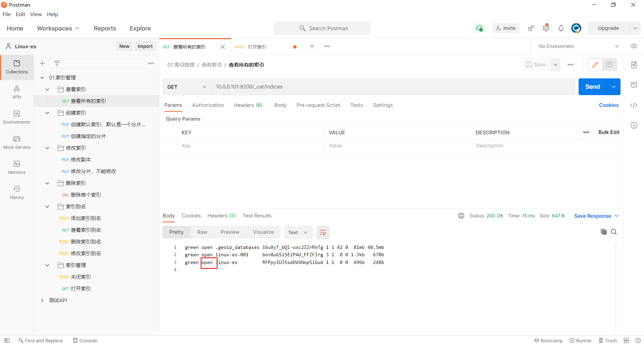Open the Collections sidebar panel
The height and width of the screenshot is (345, 644).
(x=17, y=67)
